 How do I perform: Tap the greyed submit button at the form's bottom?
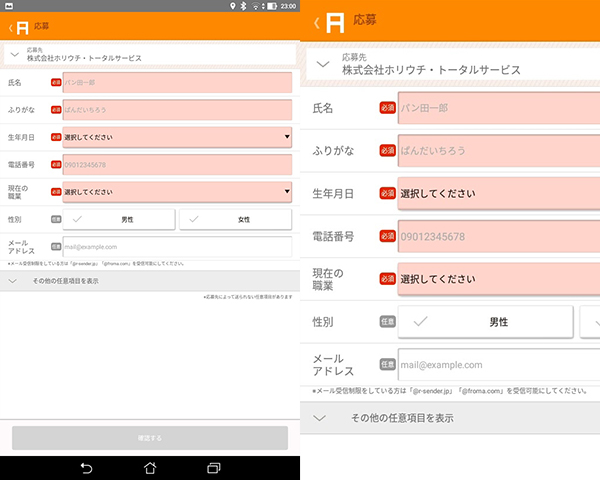150,438
